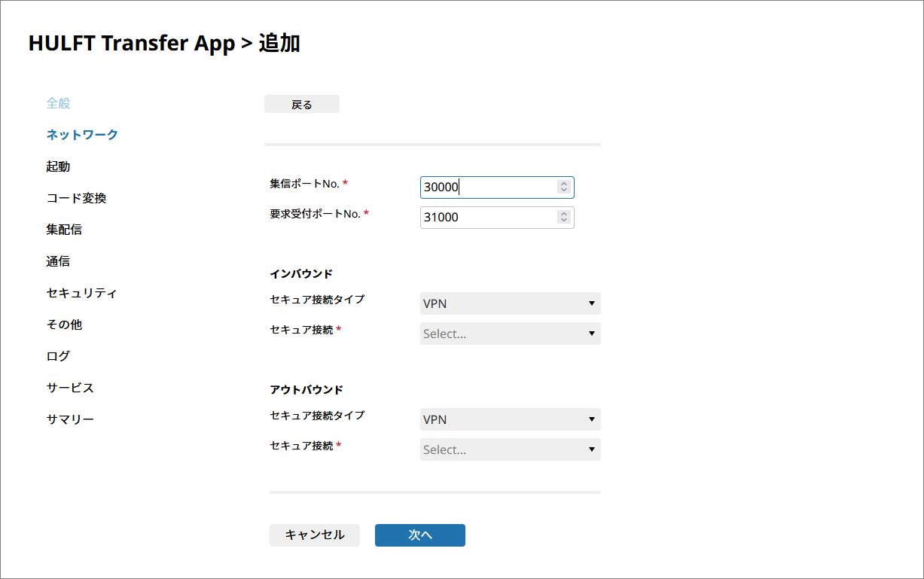Click the キャンセル button
This screenshot has height=579, width=924.
coord(314,535)
